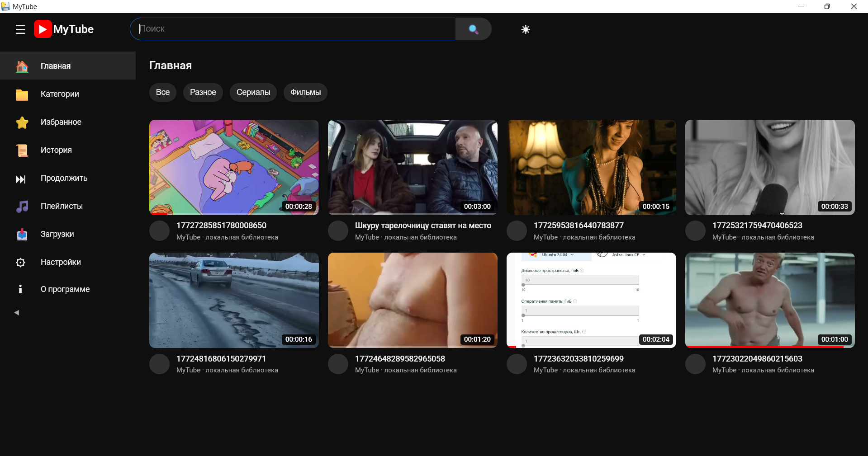Select the Все filter chip
Viewport: 868px width, 456px height.
coord(162,92)
